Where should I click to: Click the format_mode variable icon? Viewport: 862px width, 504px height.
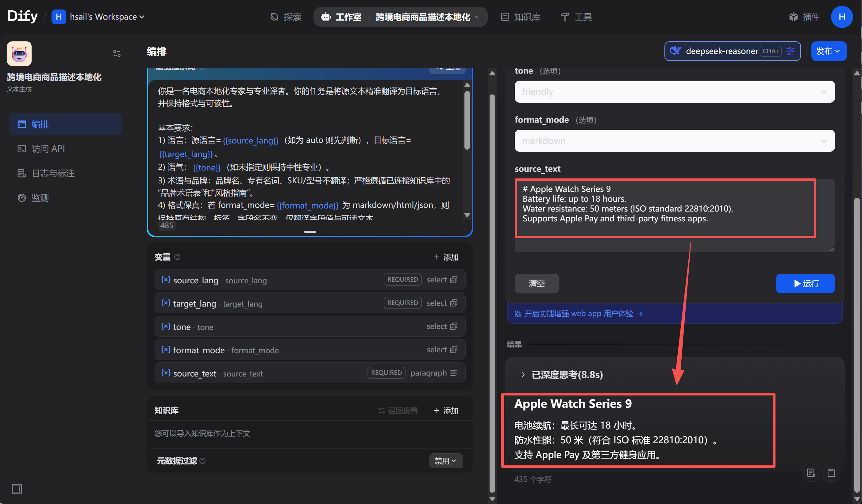point(166,349)
